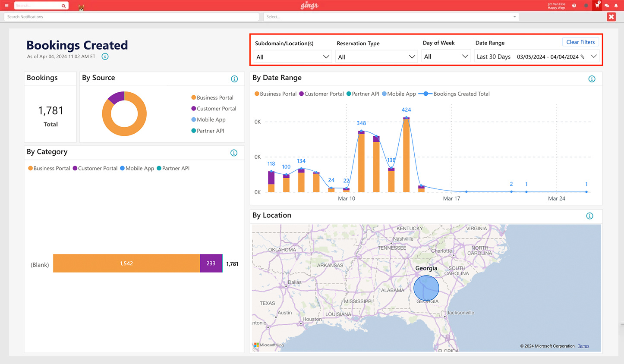Open the hamburger navigation menu
Viewport: 624px width, 364px height.
(x=6, y=6)
